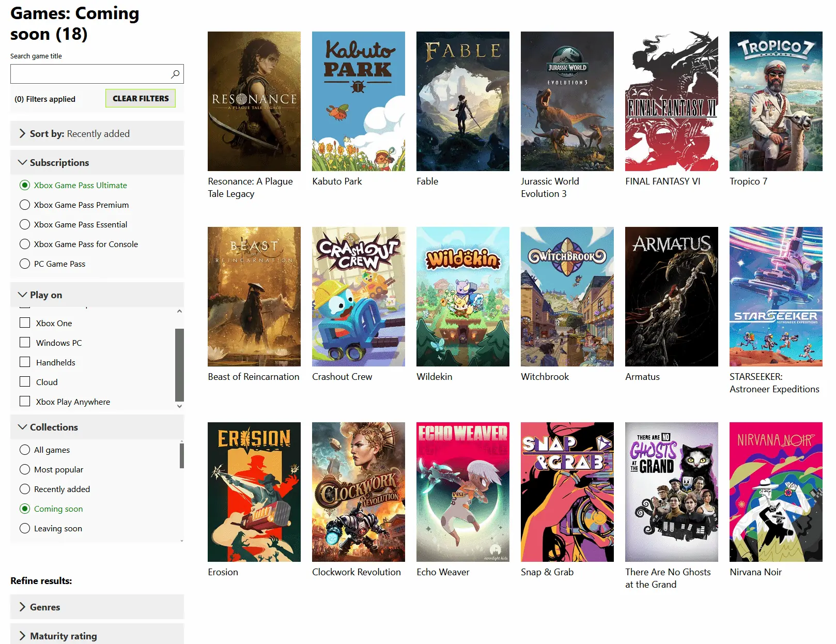Check the Xbox One platform box

point(25,323)
